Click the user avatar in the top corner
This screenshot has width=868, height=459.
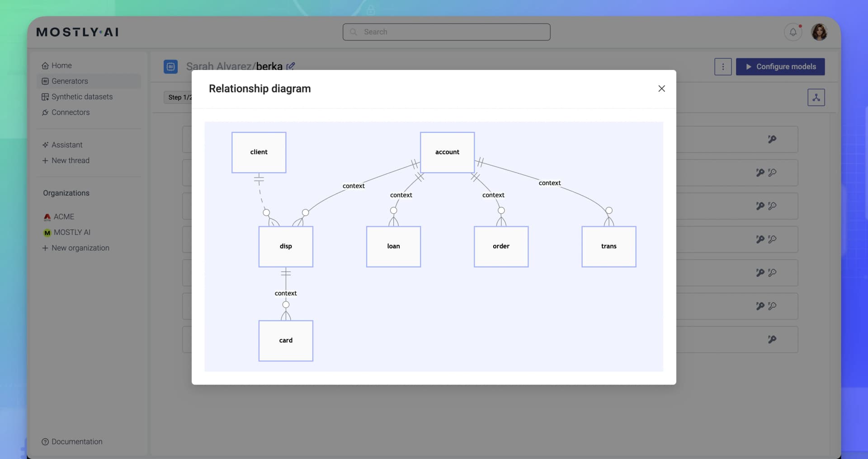pos(819,32)
